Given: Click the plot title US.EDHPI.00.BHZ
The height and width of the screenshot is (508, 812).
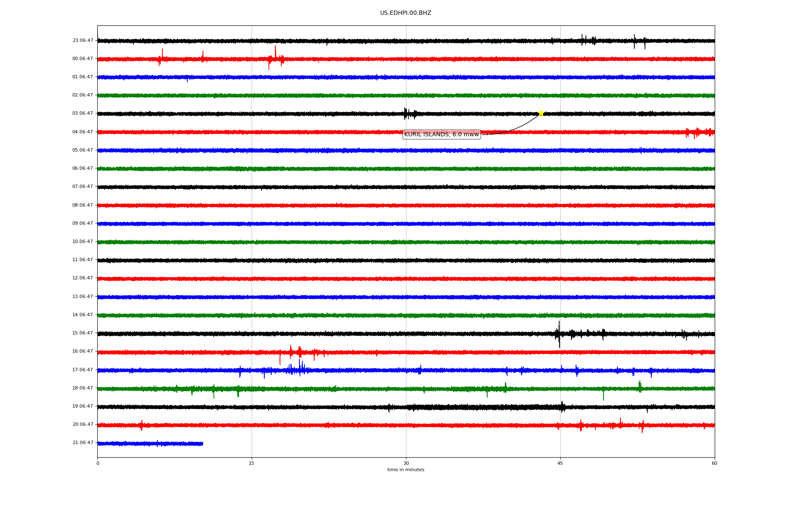Looking at the screenshot, I should [x=406, y=13].
